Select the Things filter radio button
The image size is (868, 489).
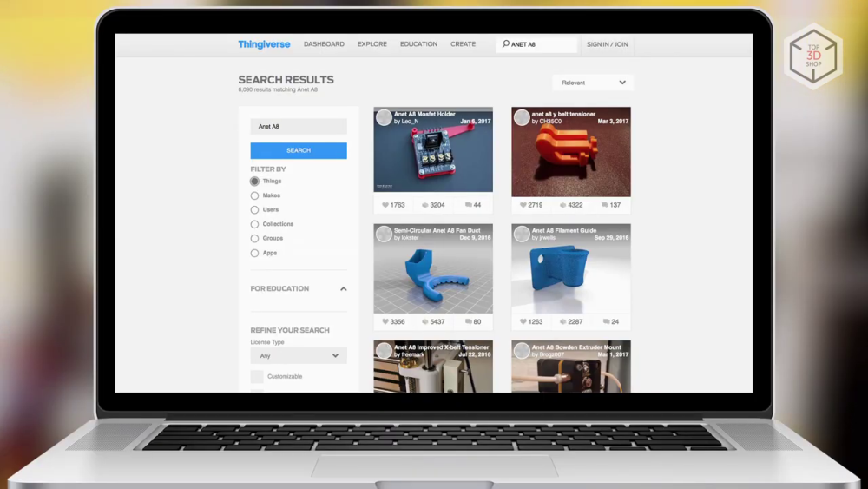click(x=254, y=181)
